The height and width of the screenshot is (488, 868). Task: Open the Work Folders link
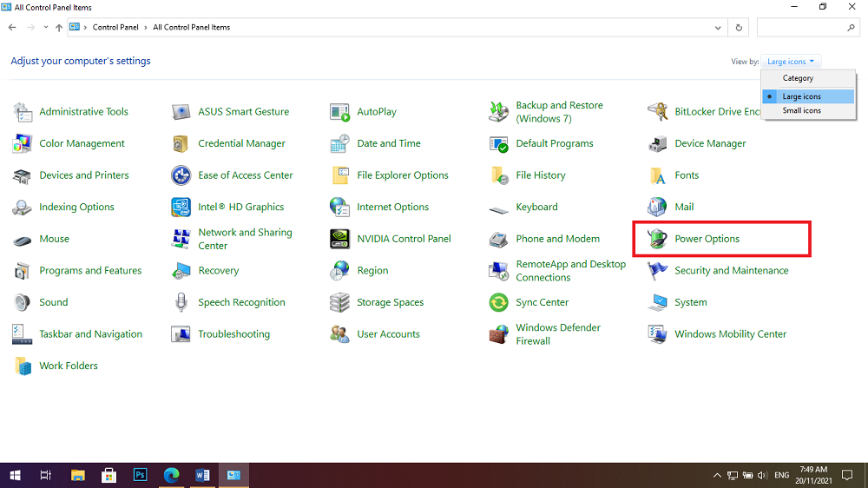click(x=68, y=366)
